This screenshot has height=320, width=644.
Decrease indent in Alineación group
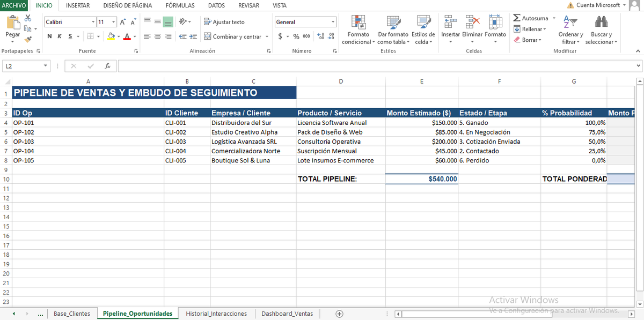coord(182,36)
